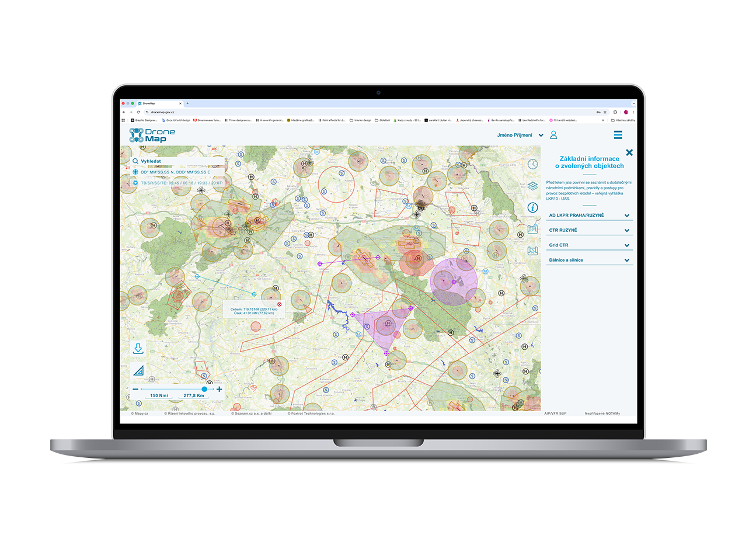Click the 150 Nmi scale value
Screen dimensions: 756x535
(159, 395)
